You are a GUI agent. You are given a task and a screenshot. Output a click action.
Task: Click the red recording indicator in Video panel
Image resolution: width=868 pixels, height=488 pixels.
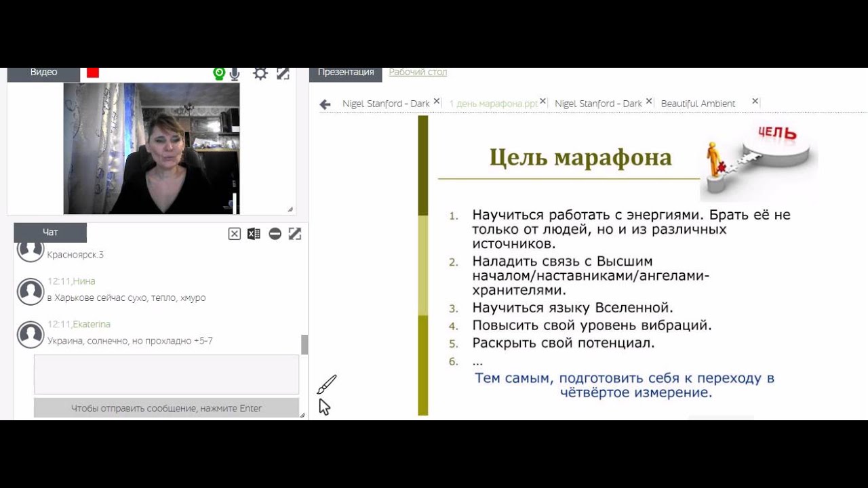click(93, 73)
